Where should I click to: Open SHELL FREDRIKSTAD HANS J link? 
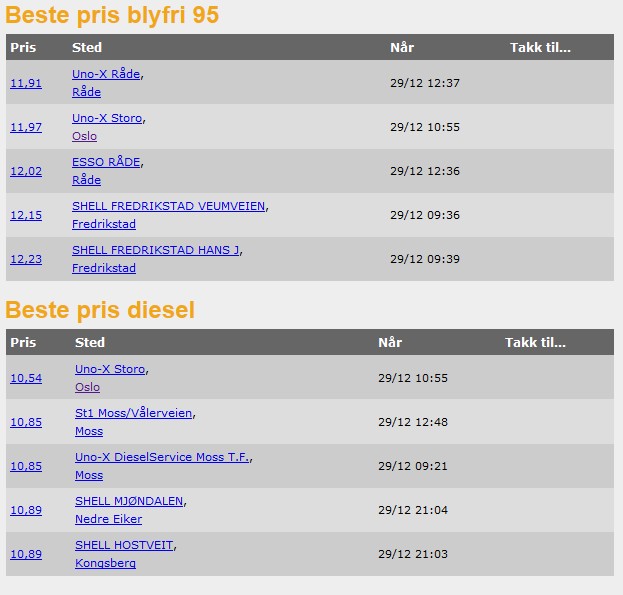point(155,250)
